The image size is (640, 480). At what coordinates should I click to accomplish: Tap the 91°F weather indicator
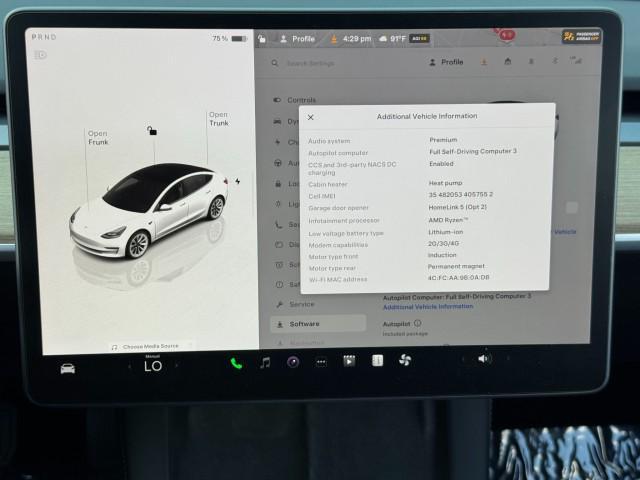point(393,39)
